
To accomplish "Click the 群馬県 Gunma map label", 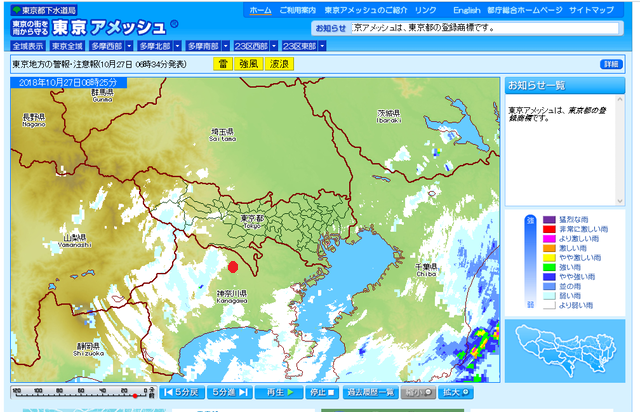I will tap(102, 96).
